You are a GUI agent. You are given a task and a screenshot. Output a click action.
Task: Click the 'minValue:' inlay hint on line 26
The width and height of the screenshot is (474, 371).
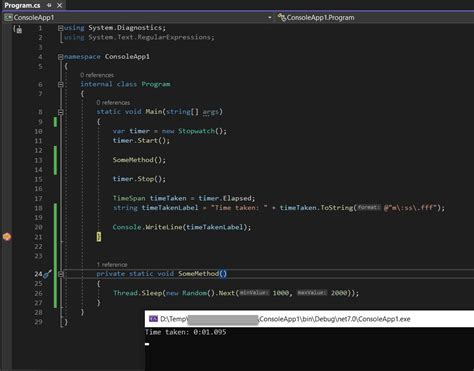coord(254,293)
